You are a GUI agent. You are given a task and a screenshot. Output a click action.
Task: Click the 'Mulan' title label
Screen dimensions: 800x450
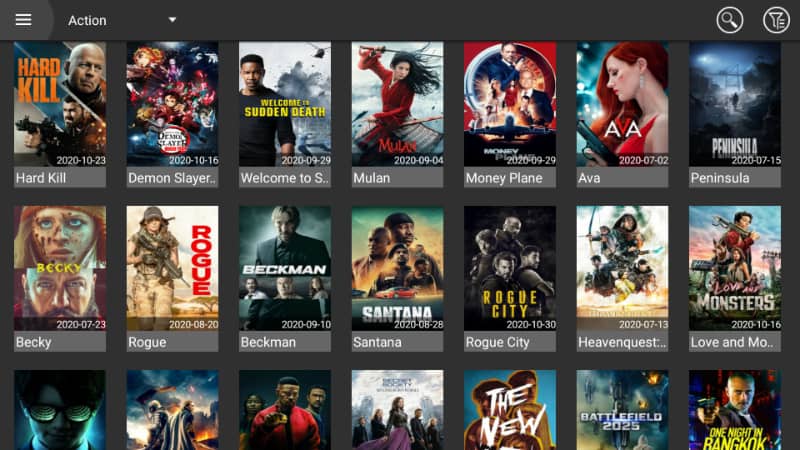point(397,178)
